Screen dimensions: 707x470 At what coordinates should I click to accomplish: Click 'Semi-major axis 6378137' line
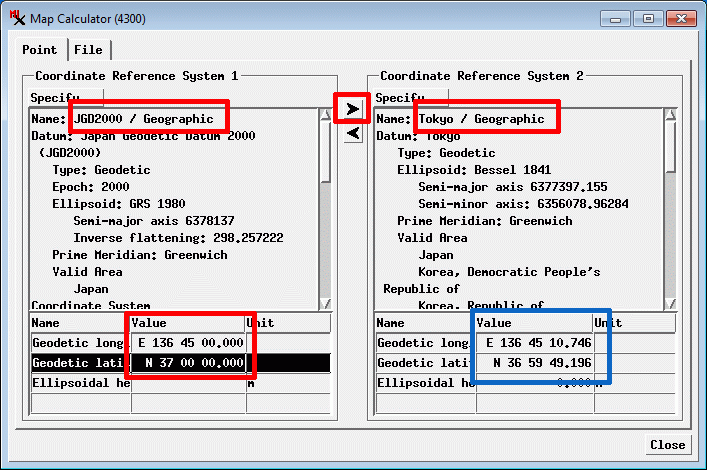click(x=154, y=221)
